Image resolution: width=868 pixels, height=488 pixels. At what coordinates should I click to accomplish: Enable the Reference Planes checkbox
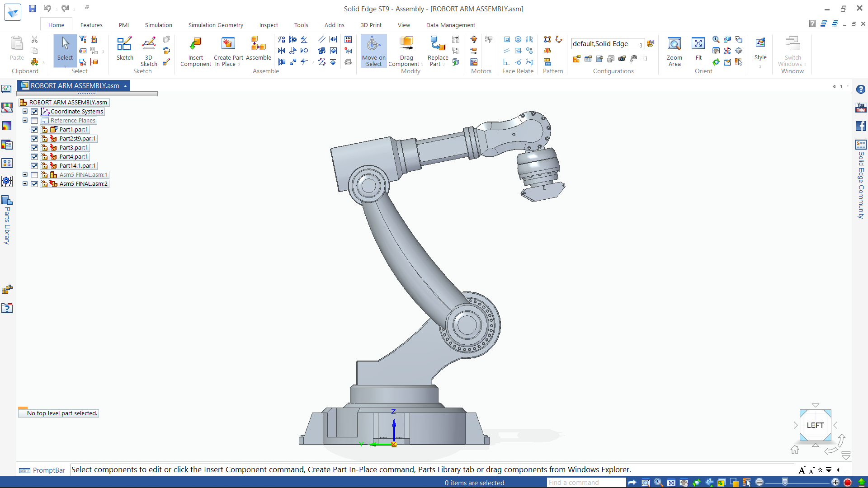click(34, 121)
